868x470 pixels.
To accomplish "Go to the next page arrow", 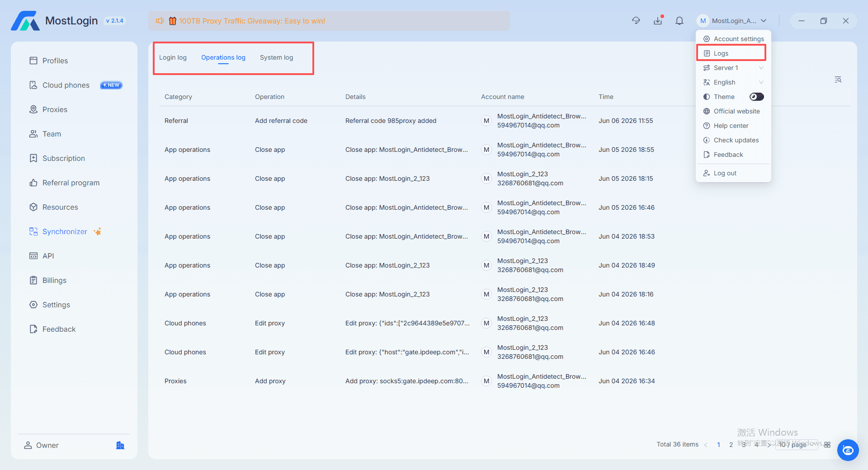I will 769,445.
